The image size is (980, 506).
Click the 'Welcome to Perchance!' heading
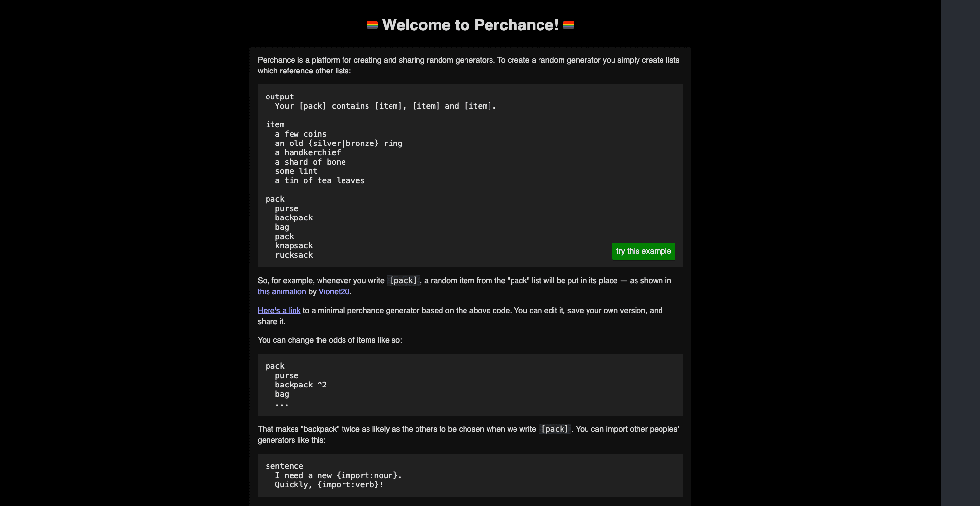(x=470, y=25)
